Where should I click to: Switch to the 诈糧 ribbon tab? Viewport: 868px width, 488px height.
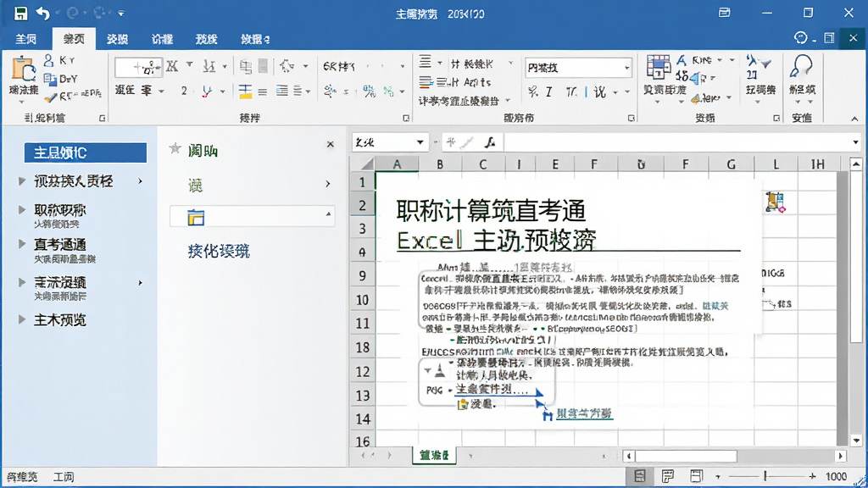[162, 39]
